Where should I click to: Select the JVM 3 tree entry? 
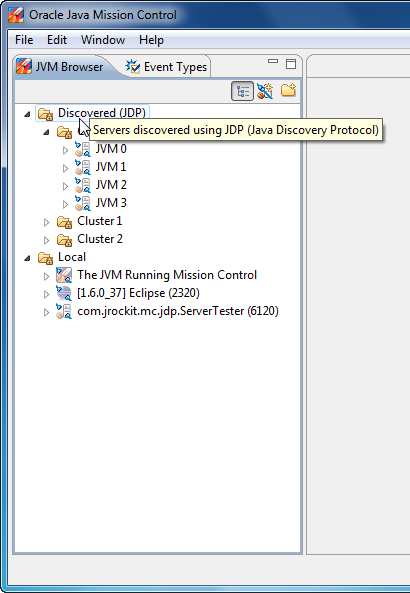tap(111, 203)
